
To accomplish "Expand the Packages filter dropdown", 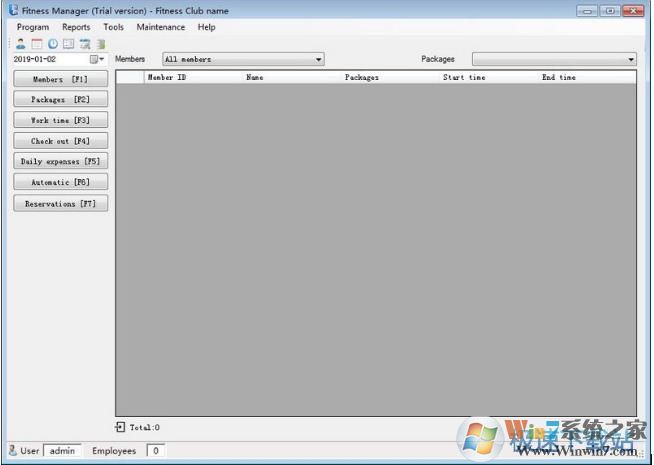I will click(631, 60).
